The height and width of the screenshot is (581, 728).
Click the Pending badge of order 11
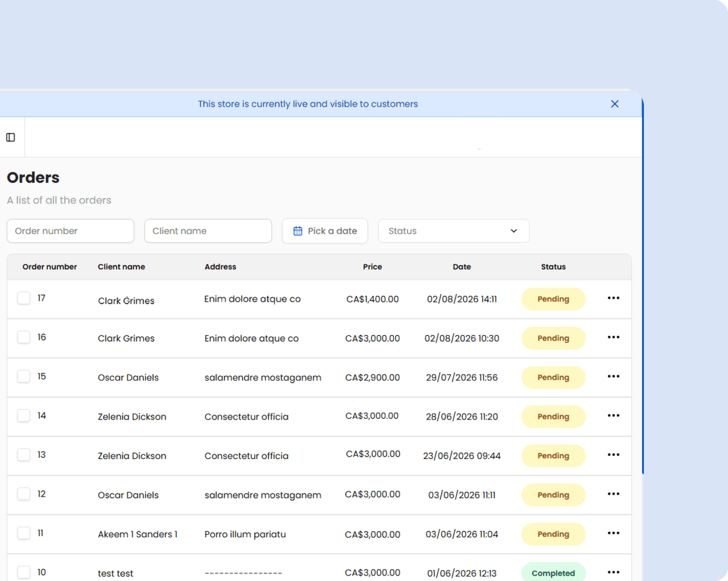pos(553,534)
